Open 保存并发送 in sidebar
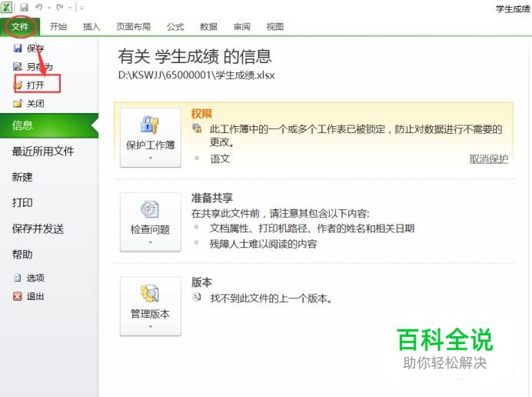 (x=38, y=229)
